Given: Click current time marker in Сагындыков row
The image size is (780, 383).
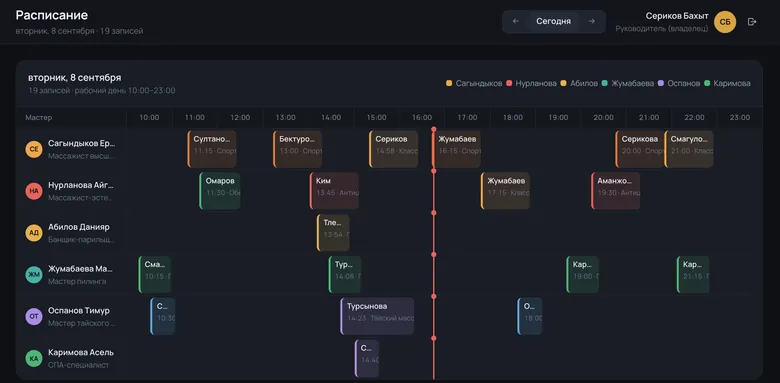Looking at the screenshot, I should pyautogui.click(x=433, y=129).
